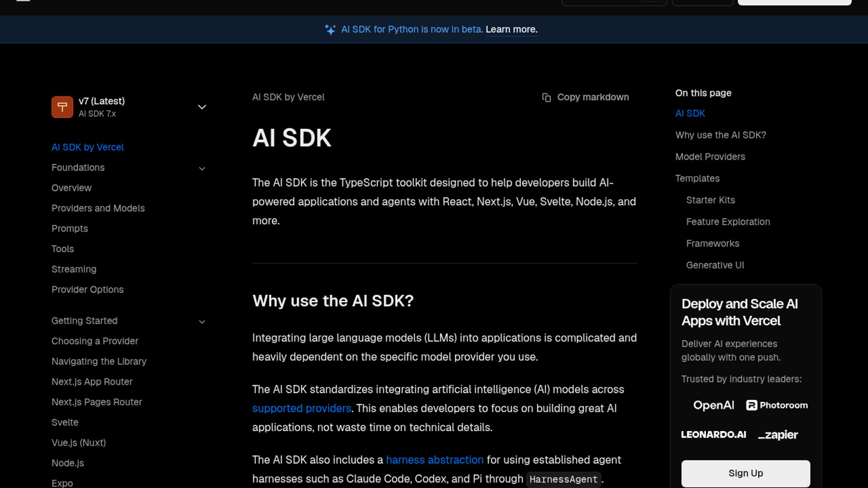Open Next.js Pages Router guide
868x488 pixels.
click(x=97, y=402)
